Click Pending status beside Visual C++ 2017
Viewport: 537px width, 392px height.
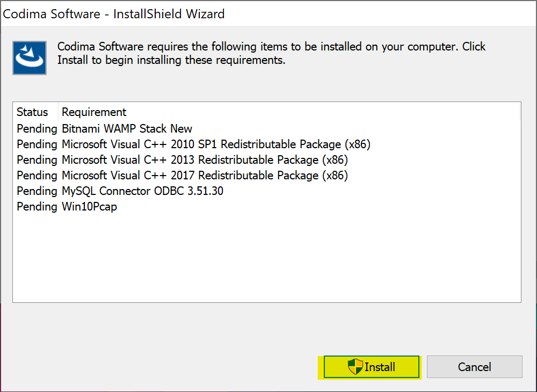click(x=37, y=176)
